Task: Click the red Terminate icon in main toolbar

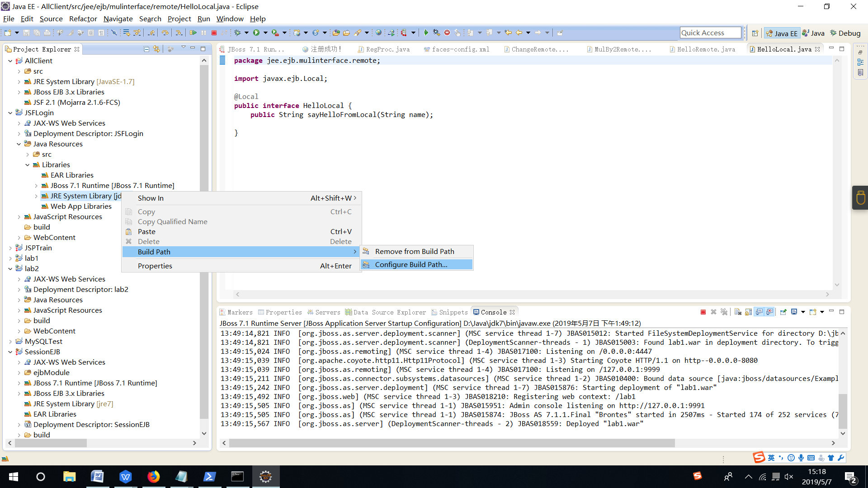Action: click(x=214, y=33)
